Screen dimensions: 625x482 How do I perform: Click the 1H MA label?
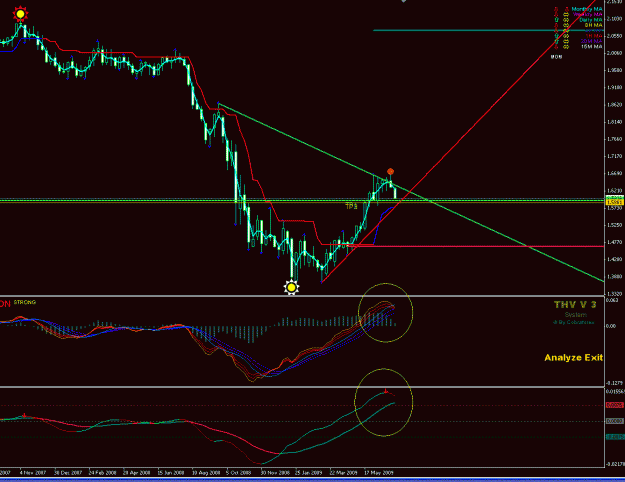click(594, 36)
